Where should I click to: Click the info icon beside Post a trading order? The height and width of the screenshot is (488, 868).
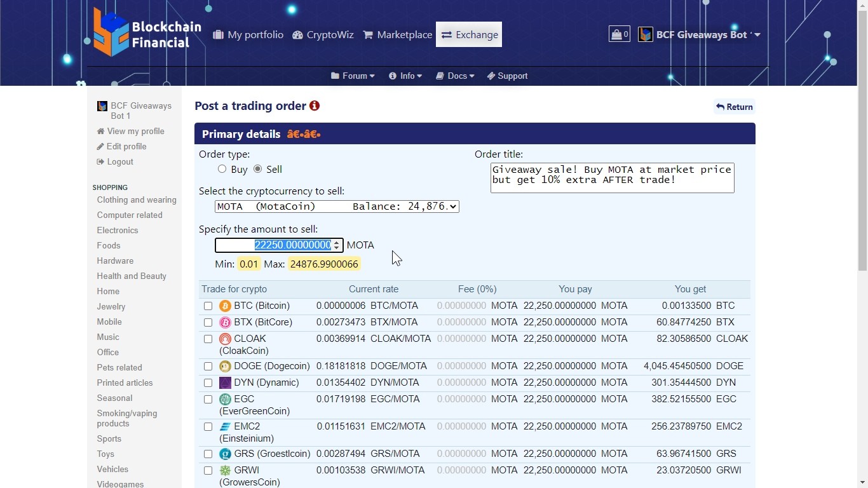coord(315,106)
